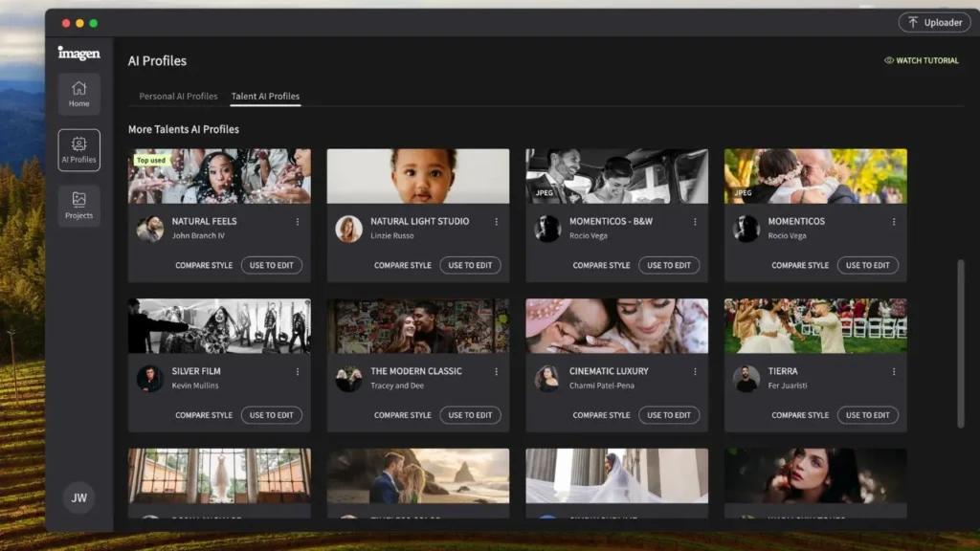The height and width of the screenshot is (551, 980).
Task: Open the JW account avatar
Action: 78,497
